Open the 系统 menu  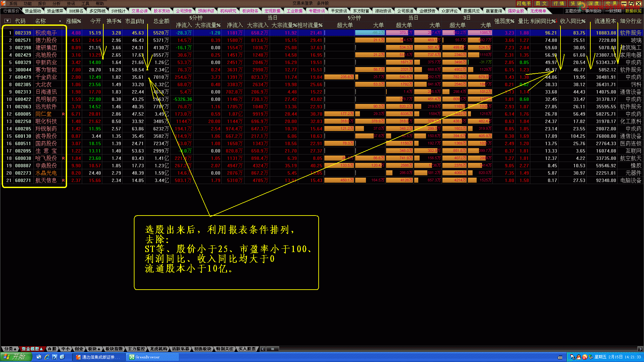point(13,3)
